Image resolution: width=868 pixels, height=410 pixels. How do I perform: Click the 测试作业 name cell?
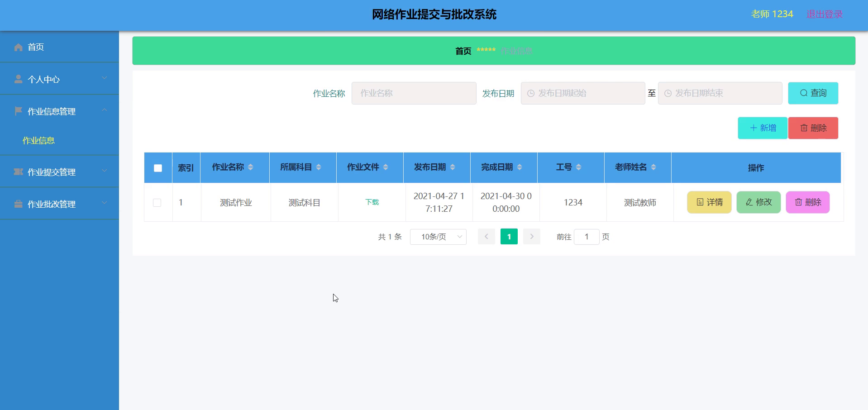pos(236,203)
